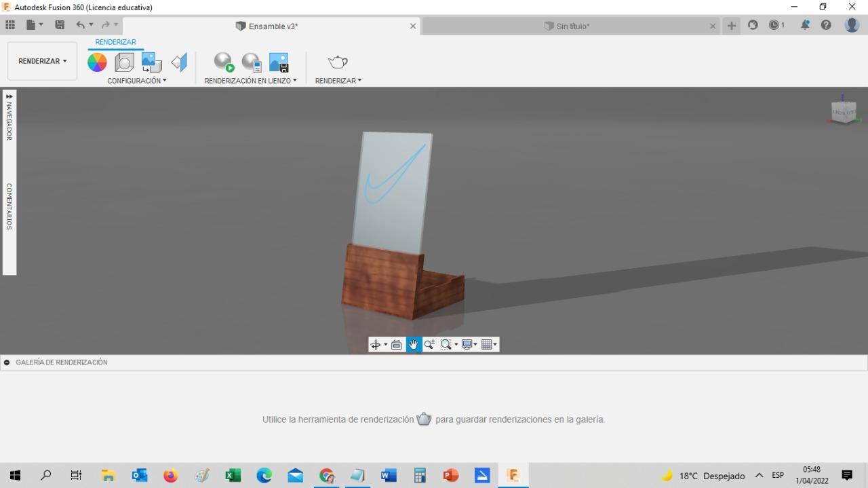
Task: Open the taskbar clock and date
Action: click(812, 475)
